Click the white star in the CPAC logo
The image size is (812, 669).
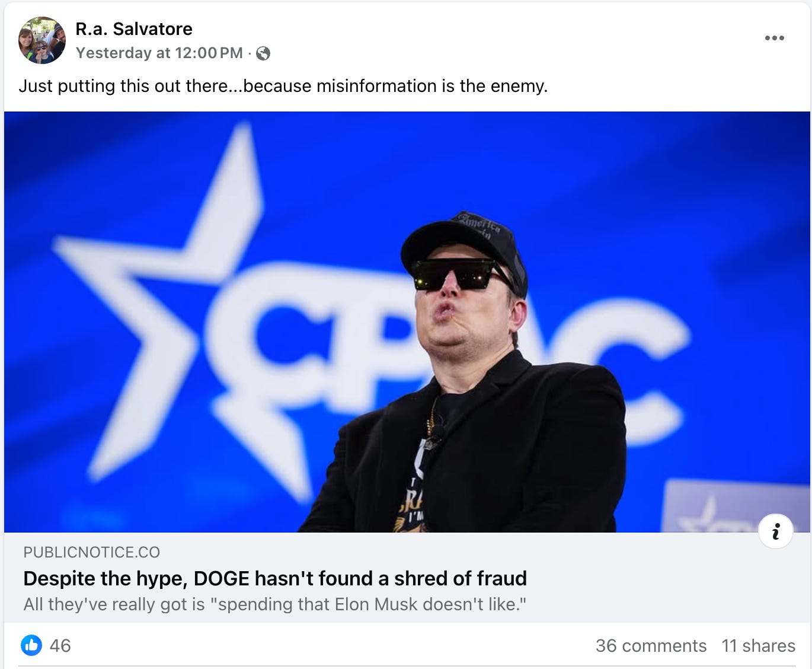click(178, 308)
